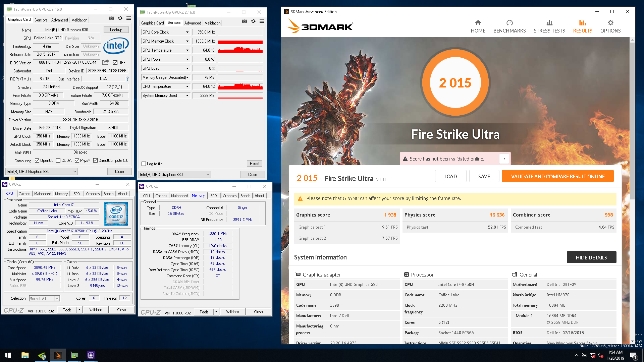Image resolution: width=644 pixels, height=362 pixels.
Task: Click the LOAD result button
Action: coord(450,176)
